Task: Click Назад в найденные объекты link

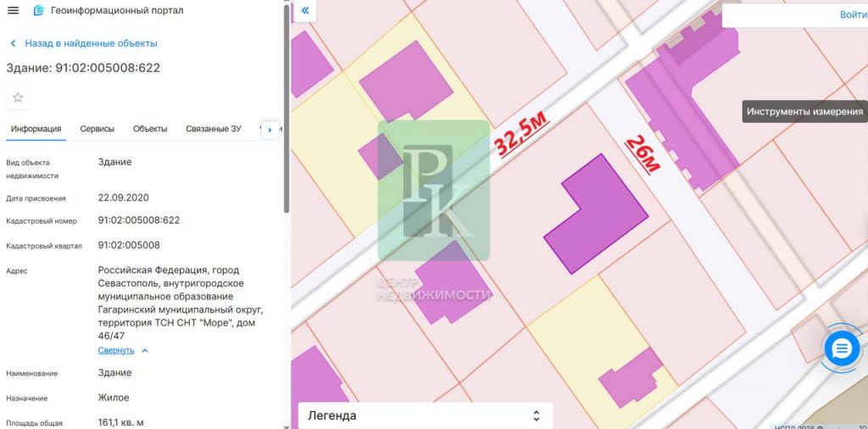Action: point(91,43)
